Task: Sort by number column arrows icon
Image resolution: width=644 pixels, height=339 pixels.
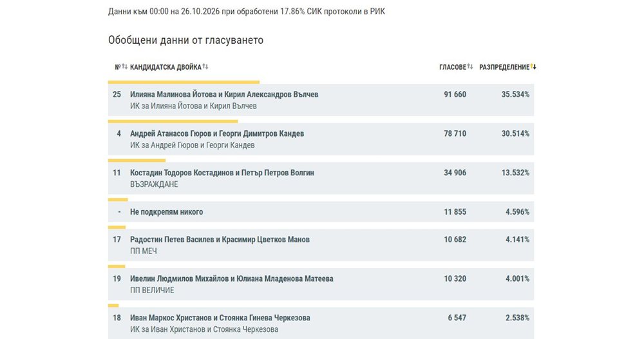Action: [124, 66]
